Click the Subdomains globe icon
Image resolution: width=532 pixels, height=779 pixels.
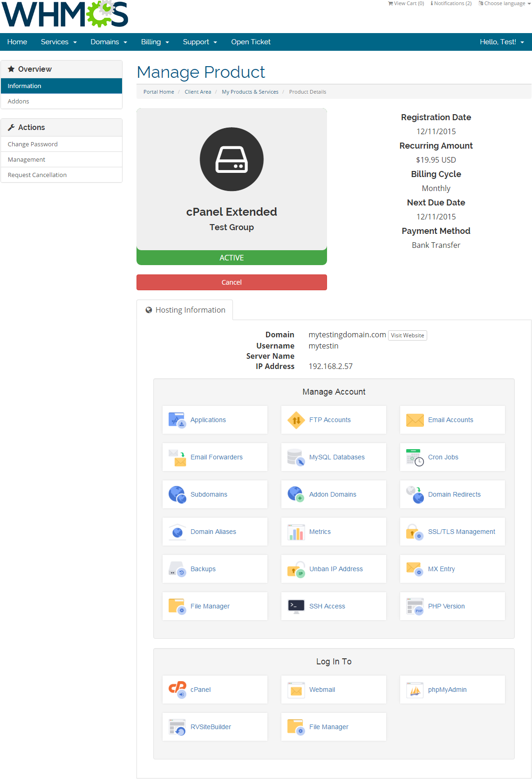177,494
